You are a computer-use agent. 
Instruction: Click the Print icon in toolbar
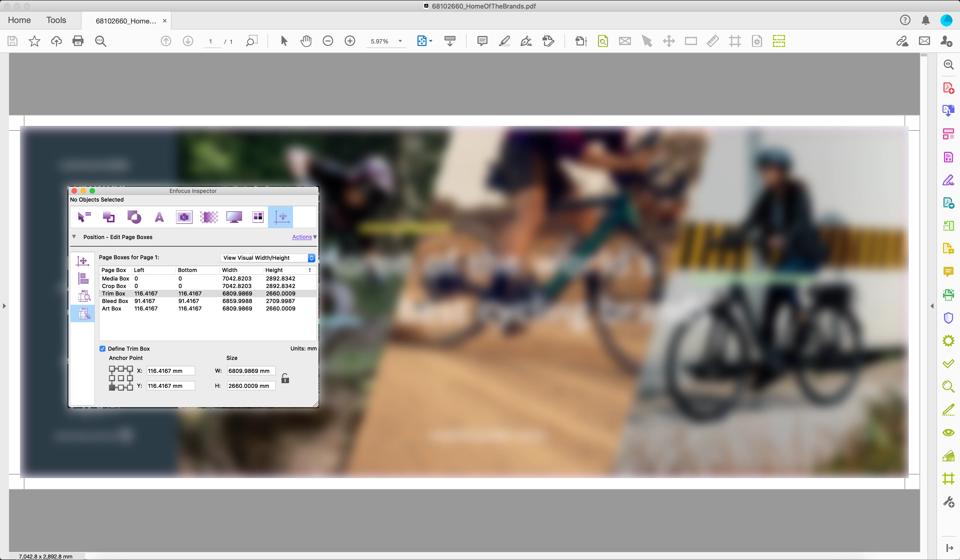pyautogui.click(x=78, y=41)
